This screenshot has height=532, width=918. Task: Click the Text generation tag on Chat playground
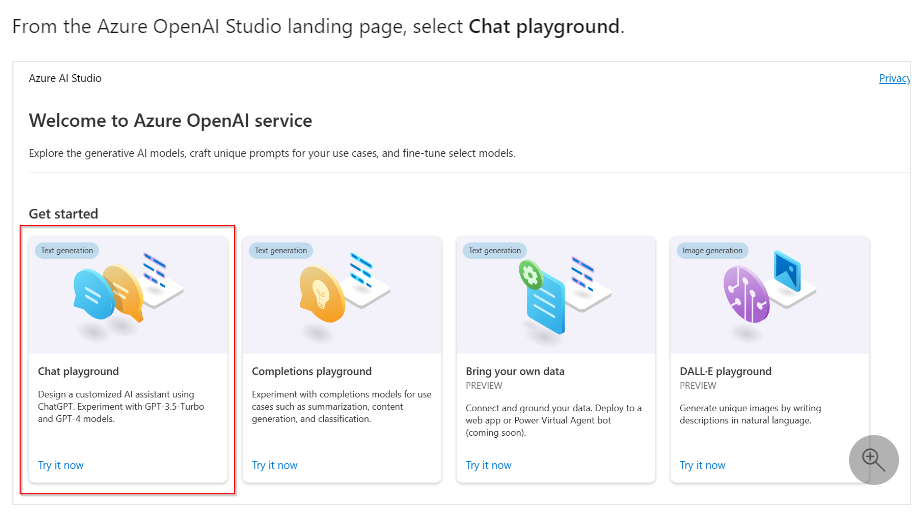coord(67,250)
